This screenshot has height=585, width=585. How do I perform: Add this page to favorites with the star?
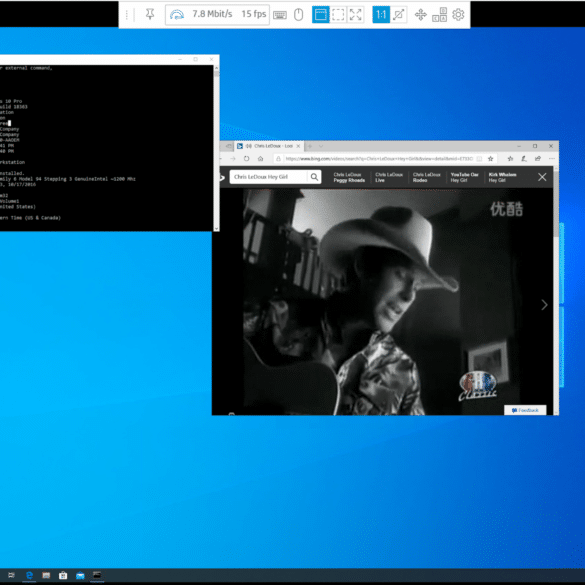pyautogui.click(x=491, y=159)
